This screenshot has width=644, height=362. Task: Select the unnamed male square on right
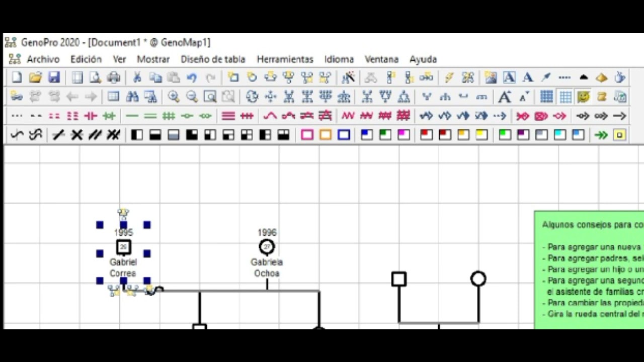click(399, 279)
